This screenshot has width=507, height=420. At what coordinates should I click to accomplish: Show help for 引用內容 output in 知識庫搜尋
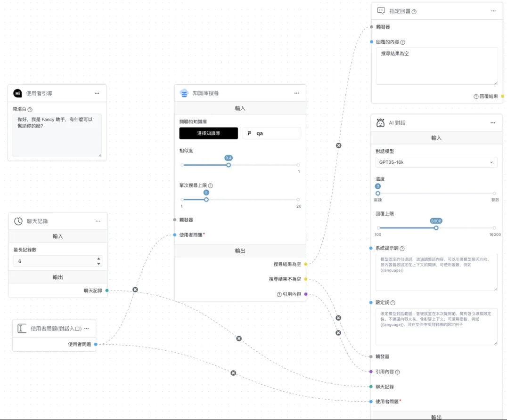coord(279,294)
